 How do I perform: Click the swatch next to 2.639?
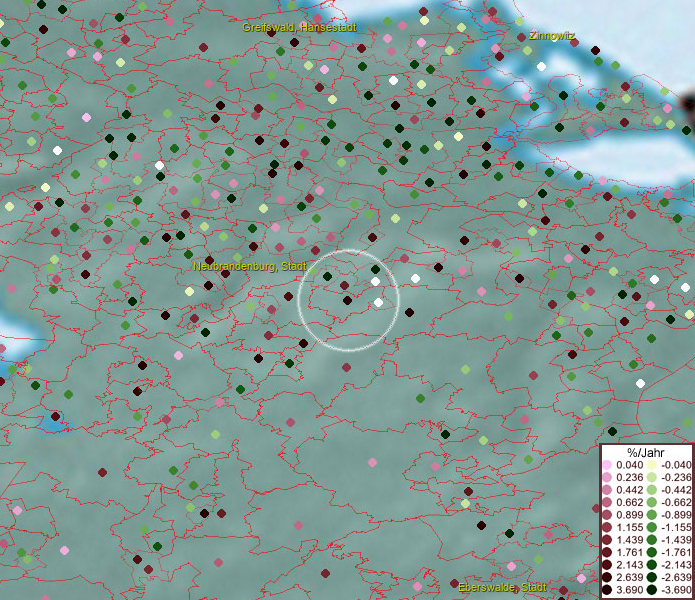point(607,577)
